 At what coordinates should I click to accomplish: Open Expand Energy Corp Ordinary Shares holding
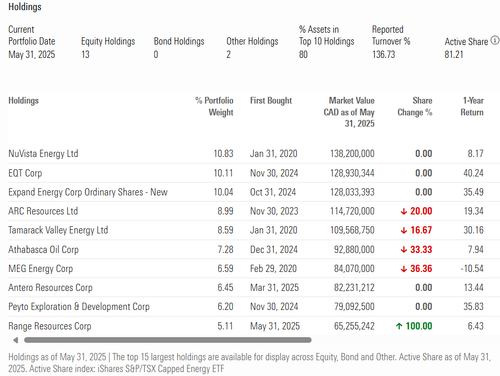[x=88, y=192]
